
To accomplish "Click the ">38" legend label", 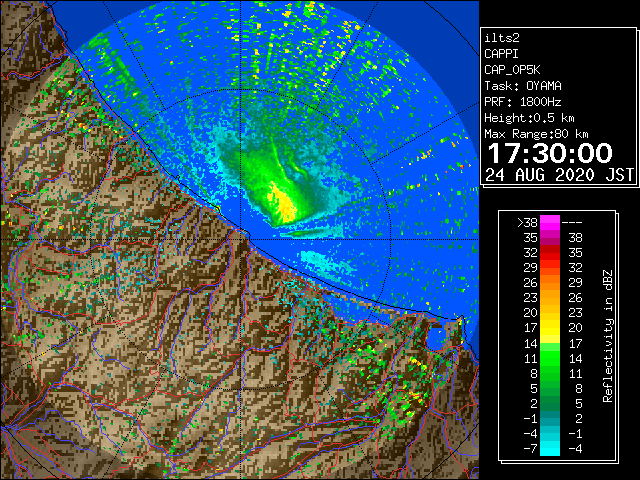I will [527, 223].
